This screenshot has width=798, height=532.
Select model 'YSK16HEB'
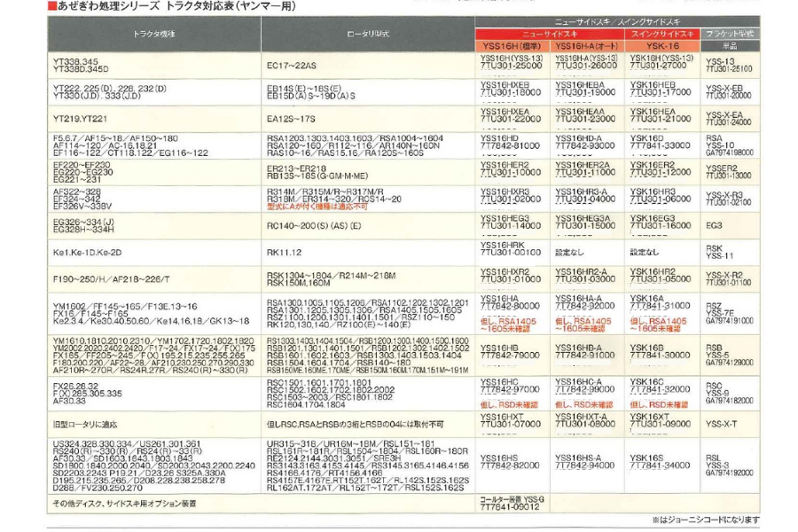pyautogui.click(x=653, y=85)
